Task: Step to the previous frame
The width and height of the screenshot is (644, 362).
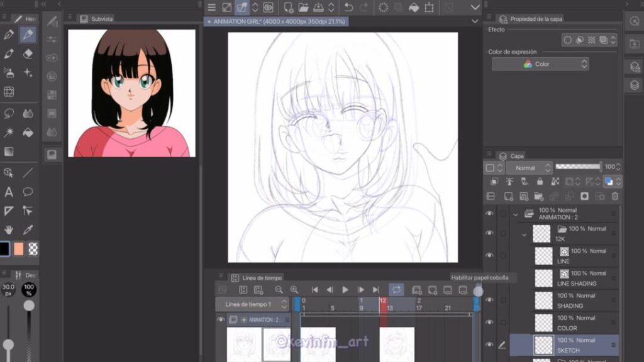Action: tap(330, 290)
